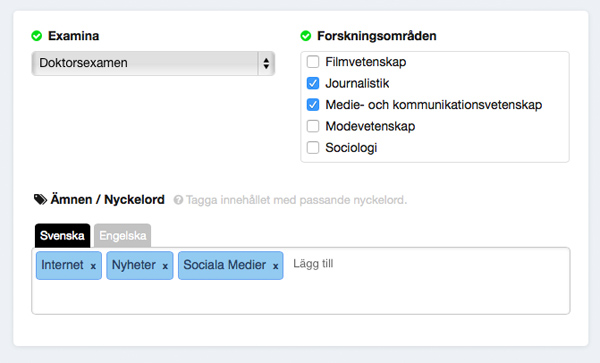Click the Lägg till keyword input field
The image size is (600, 363).
[x=427, y=264]
